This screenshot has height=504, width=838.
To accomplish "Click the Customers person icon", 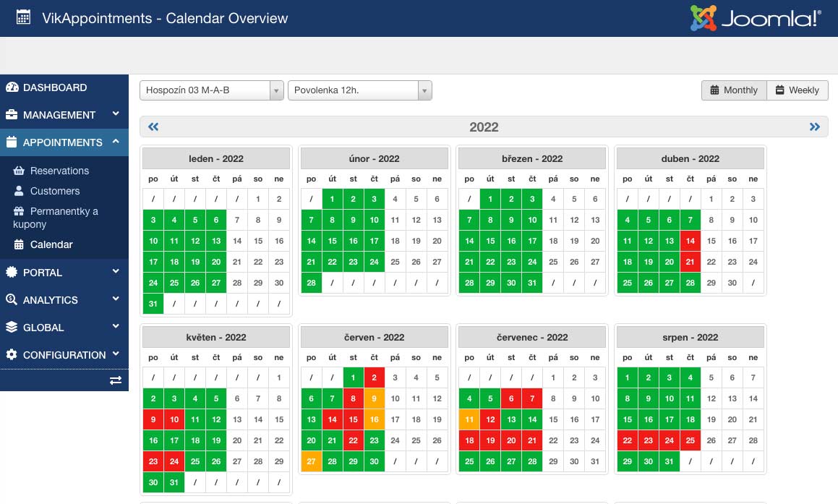I will 19,191.
